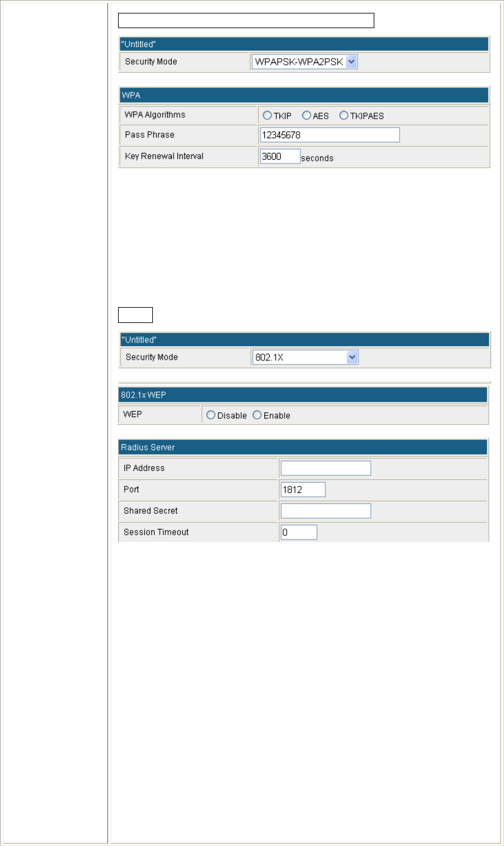This screenshot has width=504, height=846.
Task: Open the 802.1X security mode dropdown
Action: pos(305,357)
